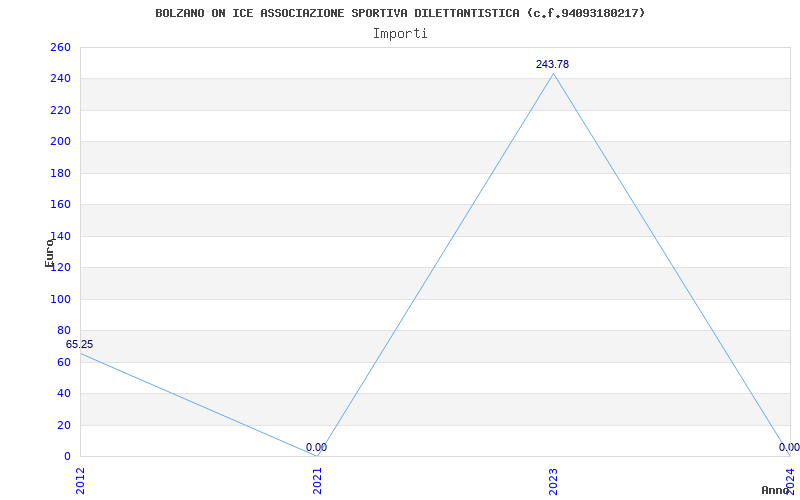
Task: Click the 65.25 data point label
Action: 79,344
